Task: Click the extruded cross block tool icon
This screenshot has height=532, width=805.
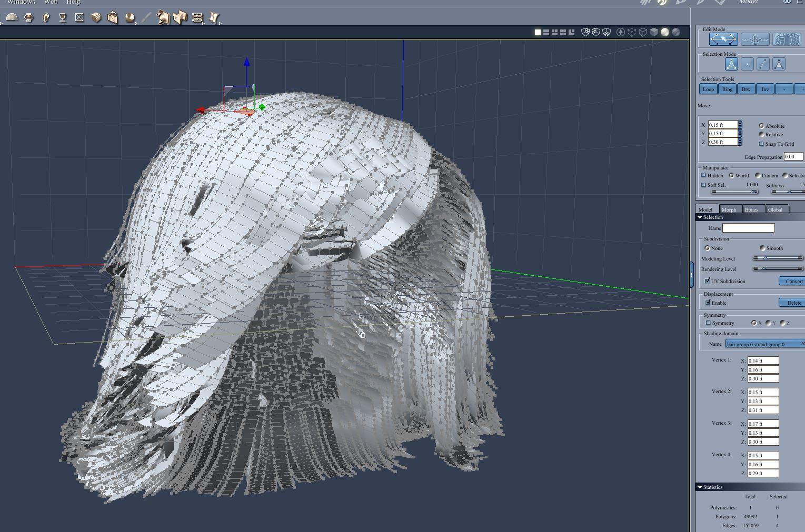Action: (180, 17)
